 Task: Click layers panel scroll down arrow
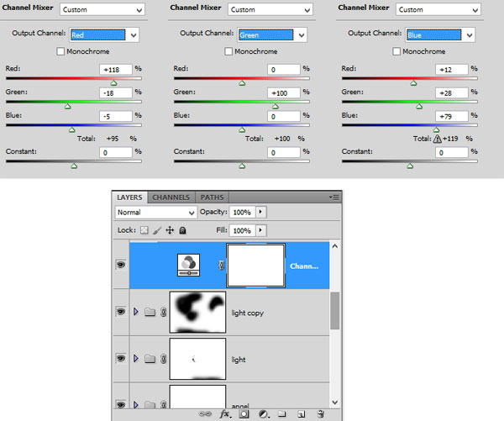334,402
